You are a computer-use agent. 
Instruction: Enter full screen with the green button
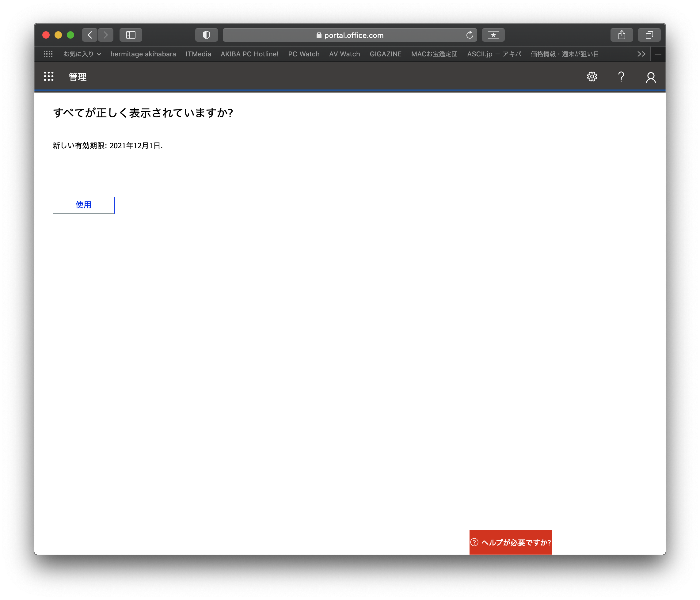pyautogui.click(x=70, y=35)
